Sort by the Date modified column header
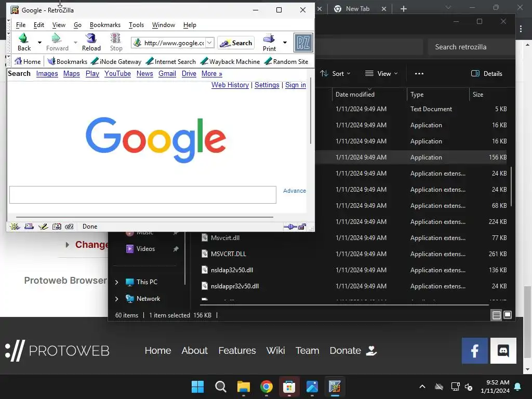532x399 pixels. coord(355,95)
